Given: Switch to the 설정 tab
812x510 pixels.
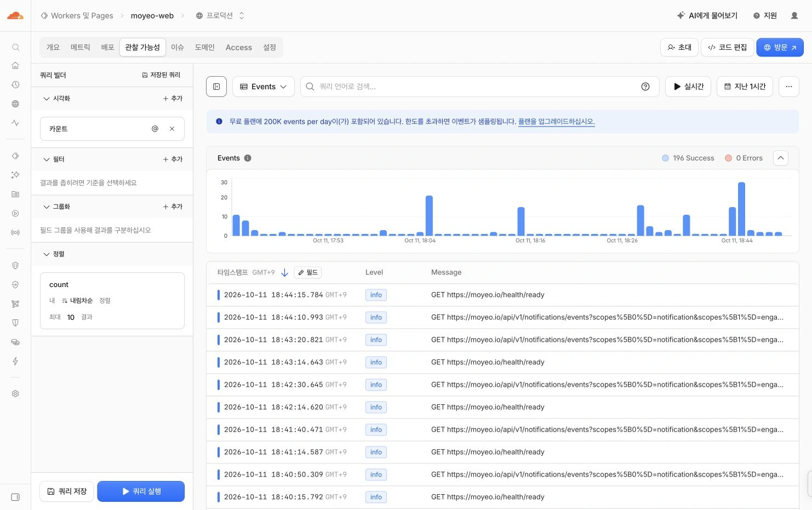Looking at the screenshot, I should (270, 47).
